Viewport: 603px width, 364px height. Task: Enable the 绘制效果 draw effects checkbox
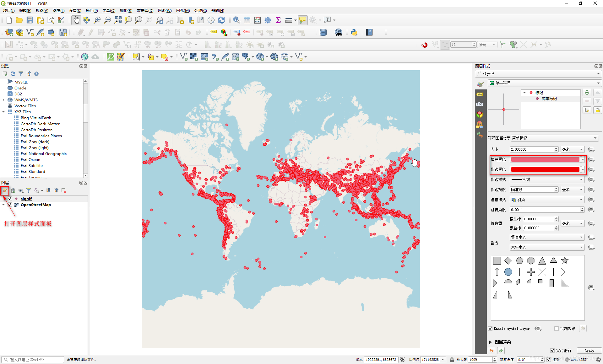pos(557,329)
